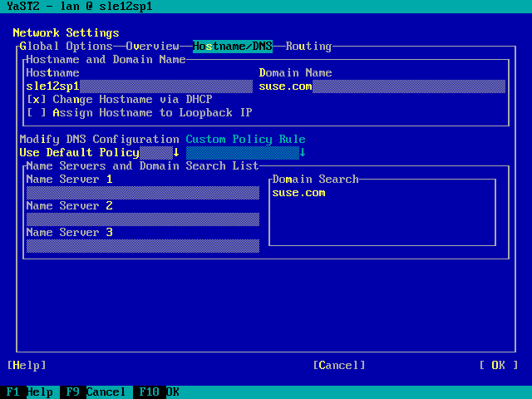Screen dimensions: 532x399
Task: Confirm settings with the [OK] button
Action: pos(498,366)
